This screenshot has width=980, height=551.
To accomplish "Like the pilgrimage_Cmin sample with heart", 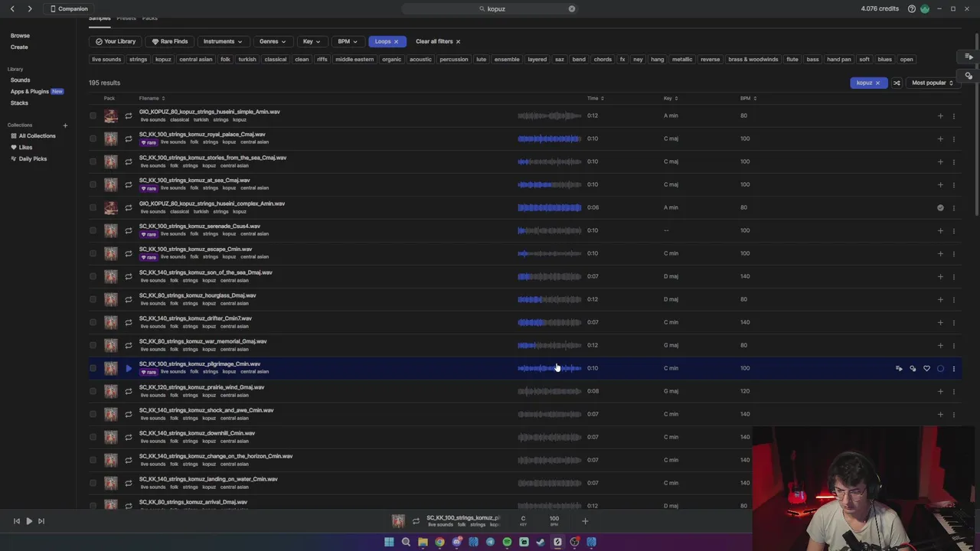I will tap(926, 368).
